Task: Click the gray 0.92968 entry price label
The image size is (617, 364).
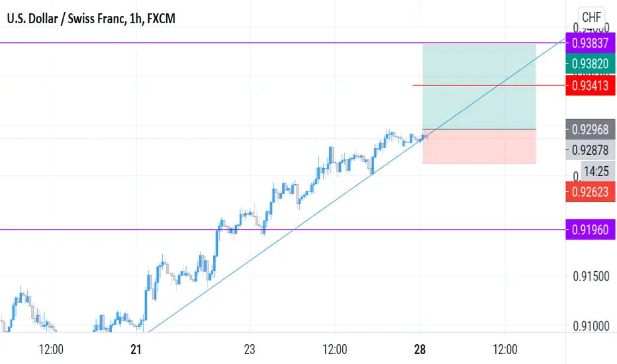Action: [591, 130]
